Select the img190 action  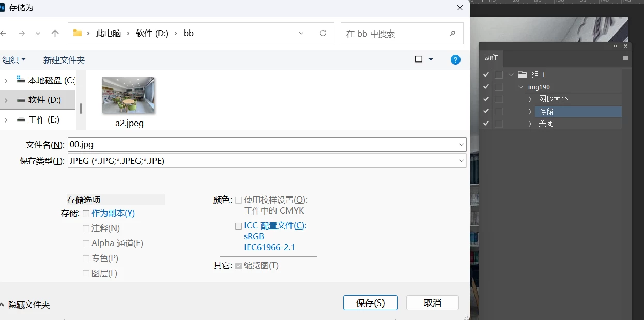tap(539, 87)
